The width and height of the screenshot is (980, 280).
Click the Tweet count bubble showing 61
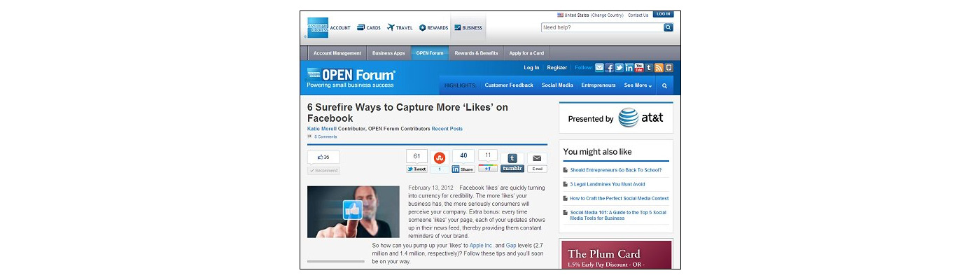point(416,156)
